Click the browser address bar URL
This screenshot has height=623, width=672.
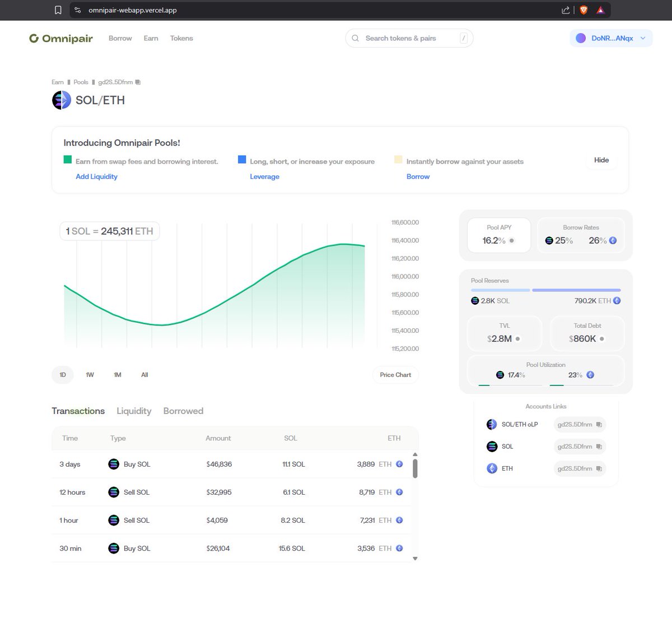[133, 10]
